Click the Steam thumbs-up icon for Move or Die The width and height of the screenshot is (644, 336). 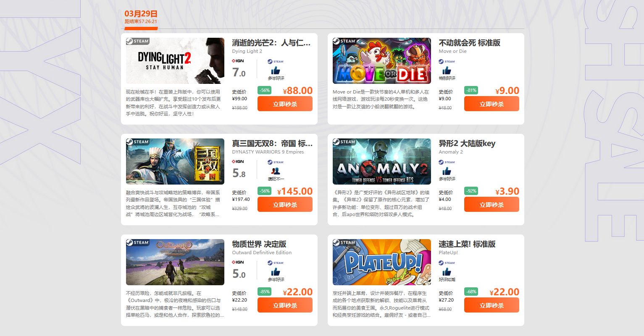click(447, 70)
